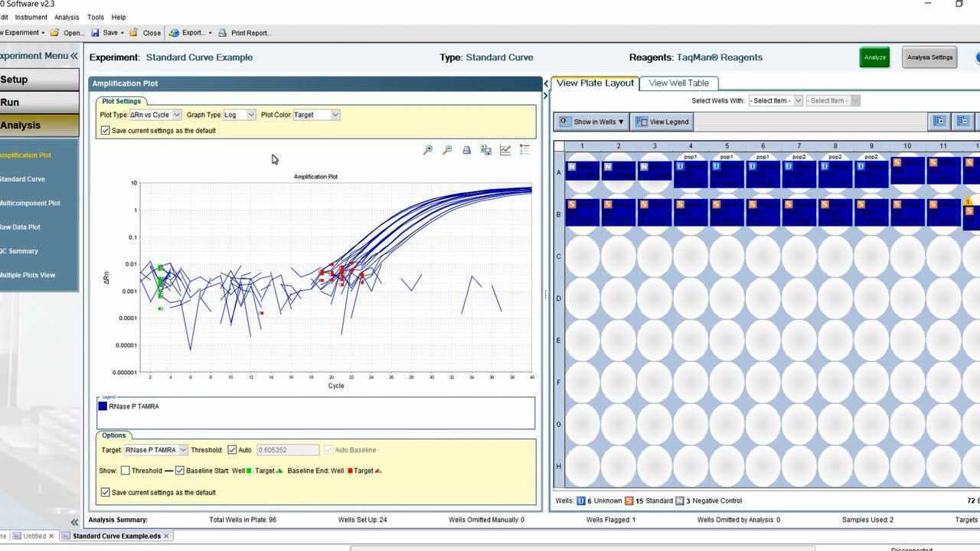Toggle the Baseline Start checkbox
The height and width of the screenshot is (551, 980).
[180, 471]
